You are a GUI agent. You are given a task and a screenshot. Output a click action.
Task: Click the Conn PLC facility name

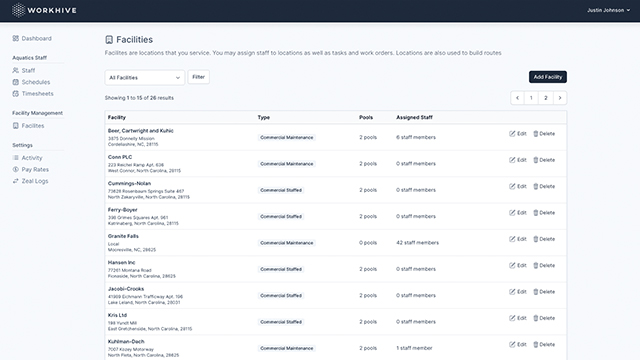[x=120, y=157]
